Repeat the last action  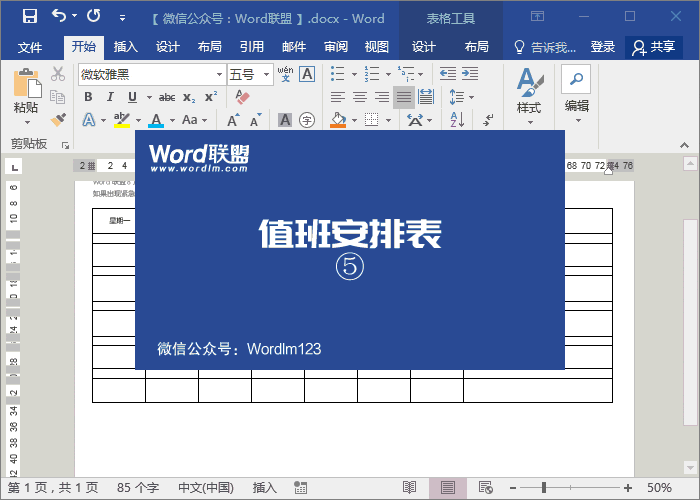point(93,16)
